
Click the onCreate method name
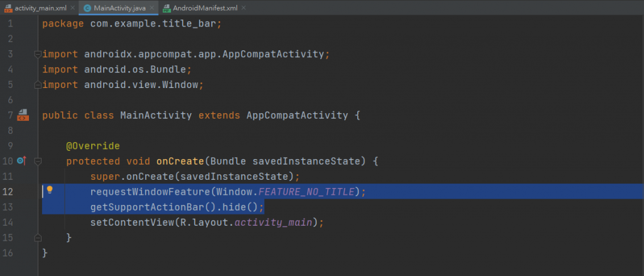point(180,162)
